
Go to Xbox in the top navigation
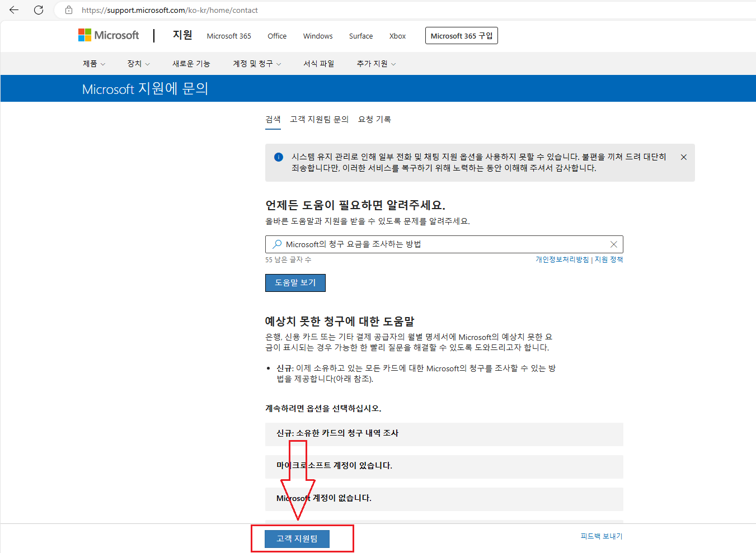[398, 36]
